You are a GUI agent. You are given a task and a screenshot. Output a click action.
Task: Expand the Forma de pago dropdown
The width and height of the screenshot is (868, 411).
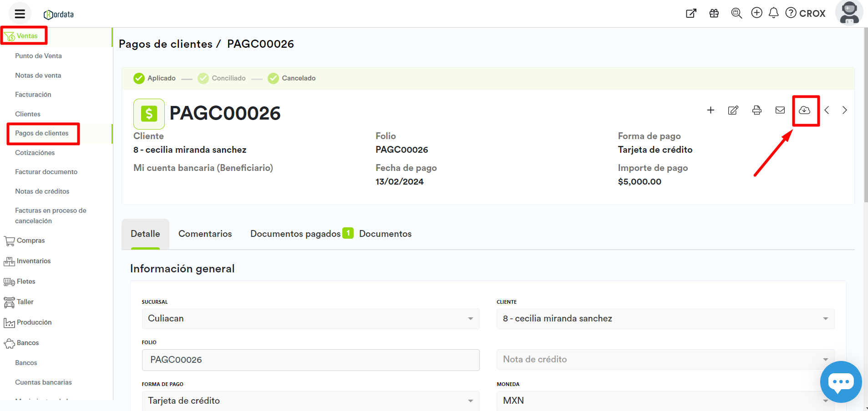[310, 401]
